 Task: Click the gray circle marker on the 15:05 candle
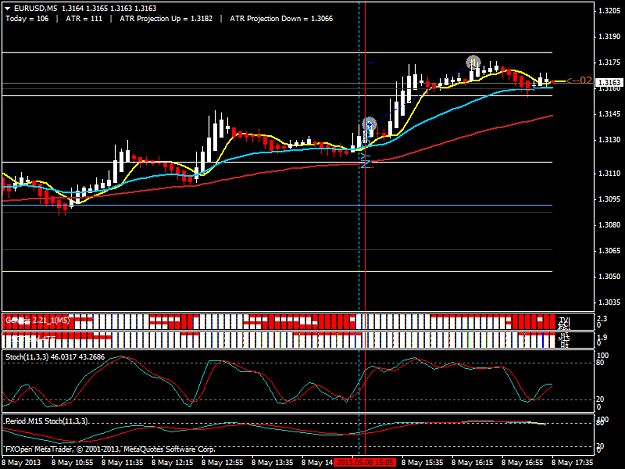point(369,124)
